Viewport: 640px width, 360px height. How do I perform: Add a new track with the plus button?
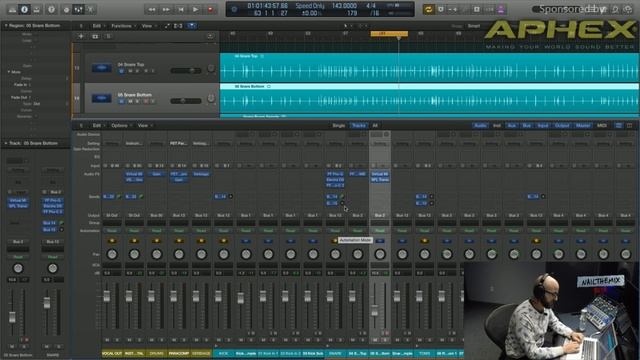coord(81,36)
